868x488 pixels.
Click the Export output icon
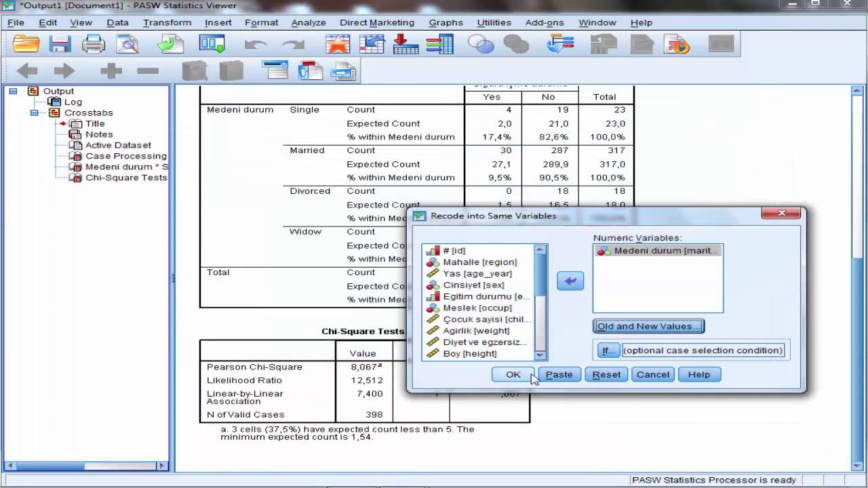click(170, 45)
